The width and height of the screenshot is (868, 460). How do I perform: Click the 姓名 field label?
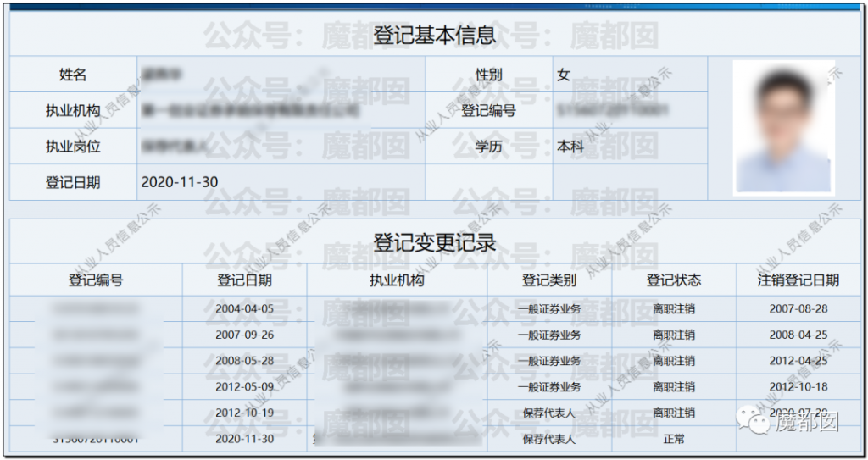pyautogui.click(x=73, y=75)
